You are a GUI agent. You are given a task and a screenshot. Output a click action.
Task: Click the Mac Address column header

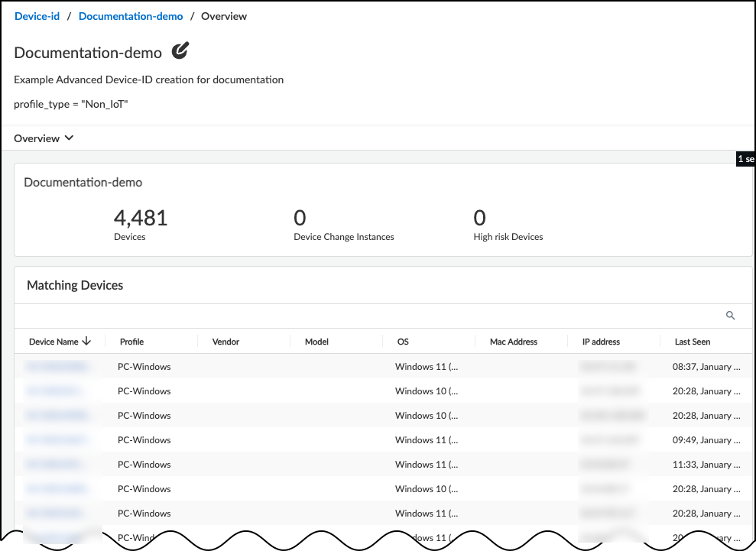513,342
